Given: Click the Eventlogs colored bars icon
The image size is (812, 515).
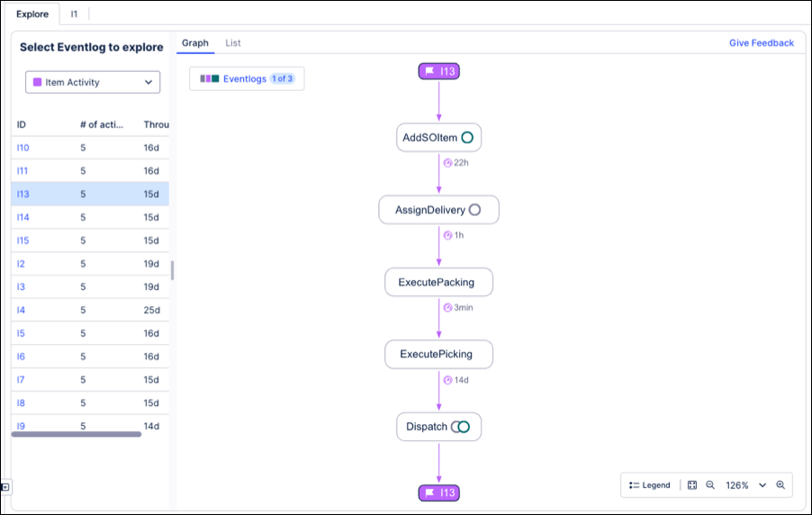Looking at the screenshot, I should [x=209, y=78].
